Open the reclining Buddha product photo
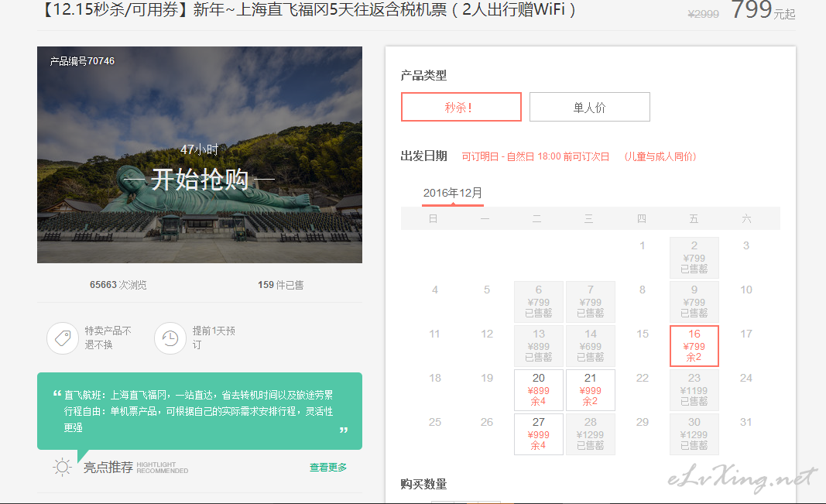Image resolution: width=826 pixels, height=504 pixels. point(200,154)
